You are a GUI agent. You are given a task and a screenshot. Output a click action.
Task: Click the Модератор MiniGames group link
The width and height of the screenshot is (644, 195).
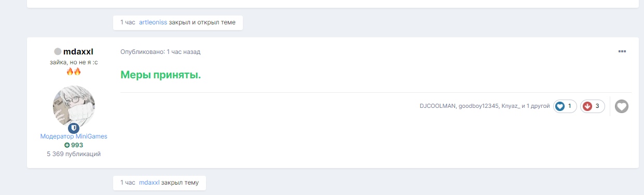coord(74,136)
